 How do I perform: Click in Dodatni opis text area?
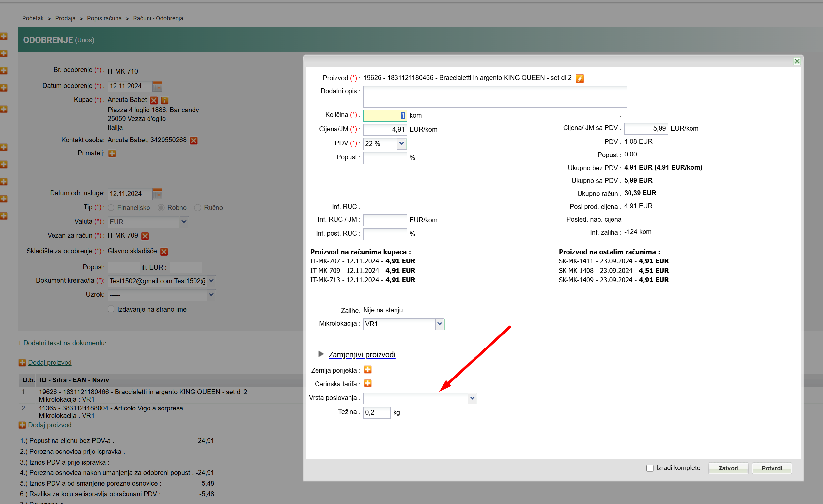495,97
